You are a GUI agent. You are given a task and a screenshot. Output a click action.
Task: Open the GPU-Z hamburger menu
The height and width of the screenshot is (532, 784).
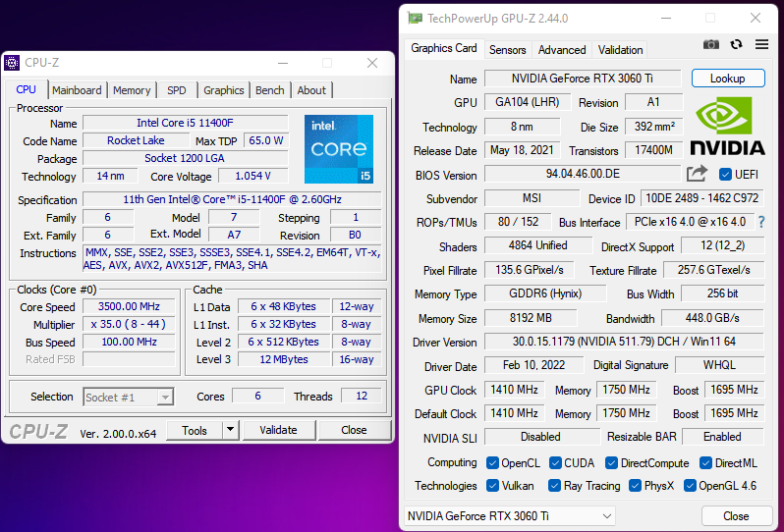coord(761,44)
